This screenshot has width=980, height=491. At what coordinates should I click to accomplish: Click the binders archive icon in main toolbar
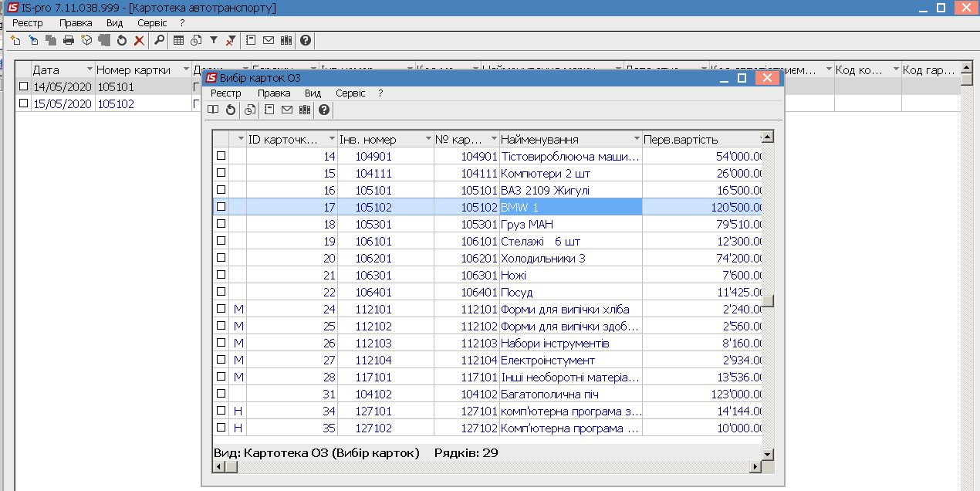(x=286, y=40)
